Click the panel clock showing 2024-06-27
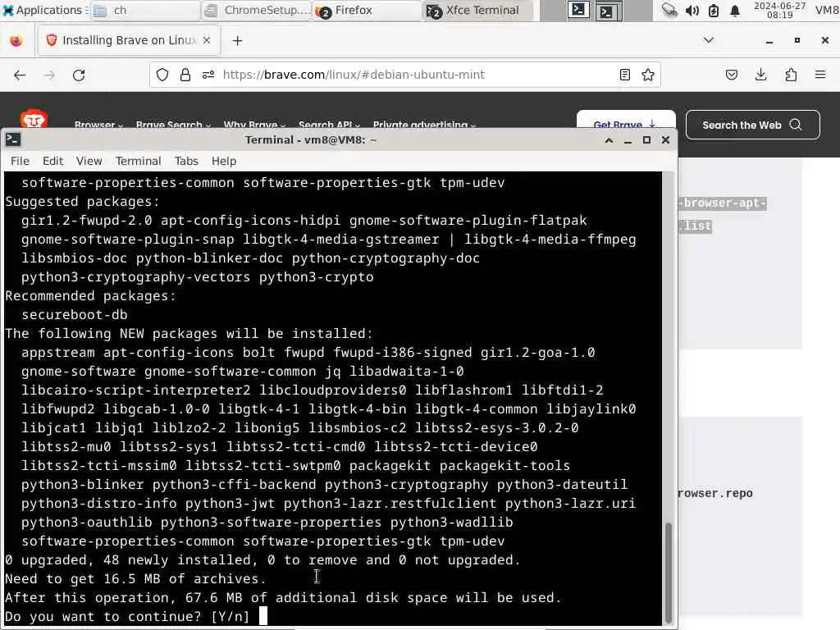This screenshot has height=630, width=840. 779,10
